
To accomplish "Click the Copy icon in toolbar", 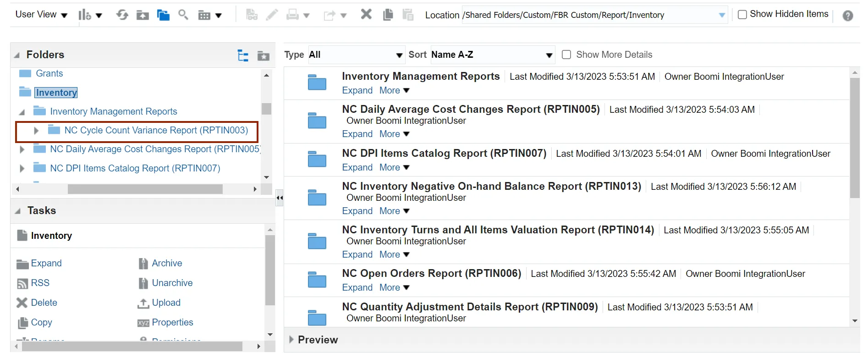I will (x=388, y=15).
